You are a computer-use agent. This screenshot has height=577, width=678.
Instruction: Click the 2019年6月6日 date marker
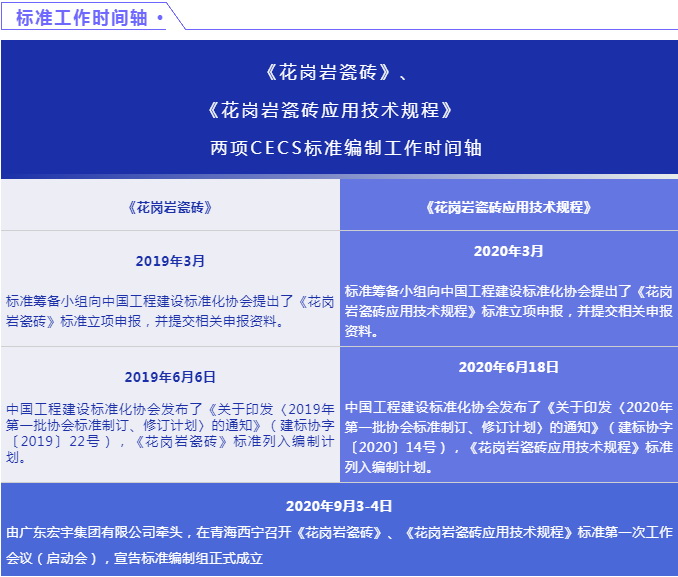click(x=170, y=377)
